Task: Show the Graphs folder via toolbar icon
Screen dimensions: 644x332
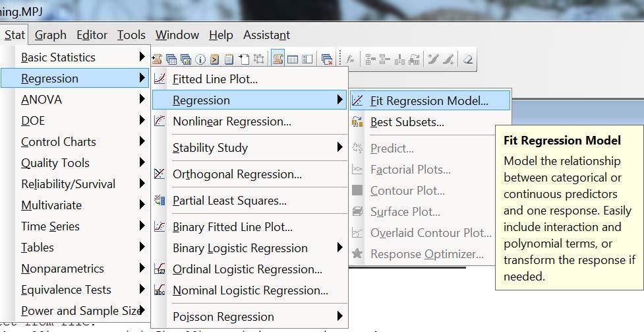Action: [x=186, y=59]
